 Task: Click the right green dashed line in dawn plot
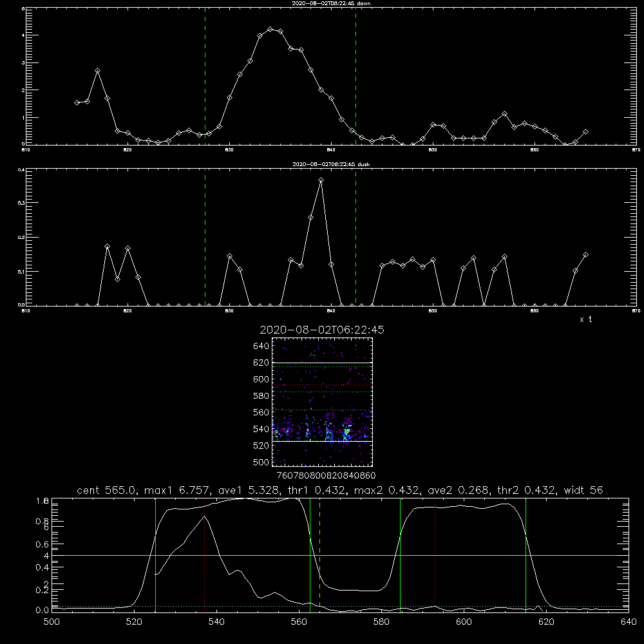pos(355,76)
